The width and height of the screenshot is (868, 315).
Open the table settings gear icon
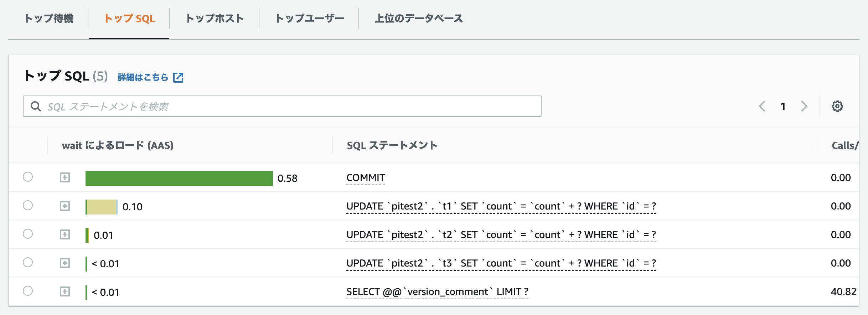coord(837,106)
